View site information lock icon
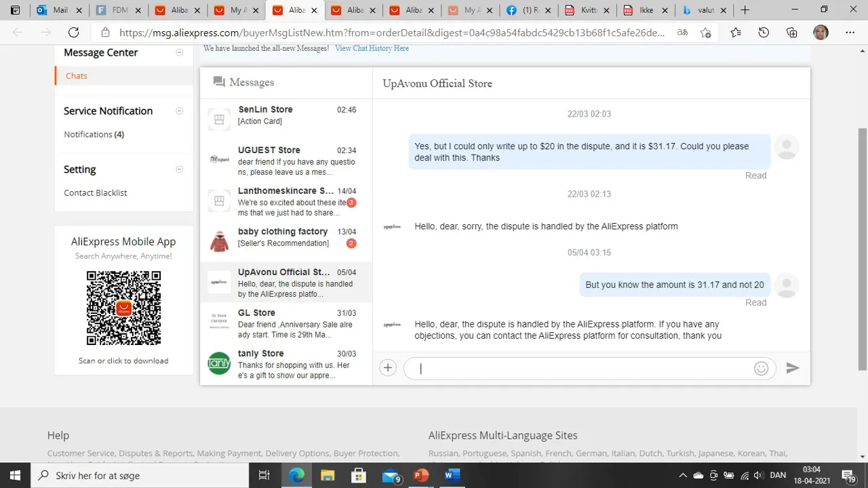Screen dimensions: 868x488 (105, 33)
